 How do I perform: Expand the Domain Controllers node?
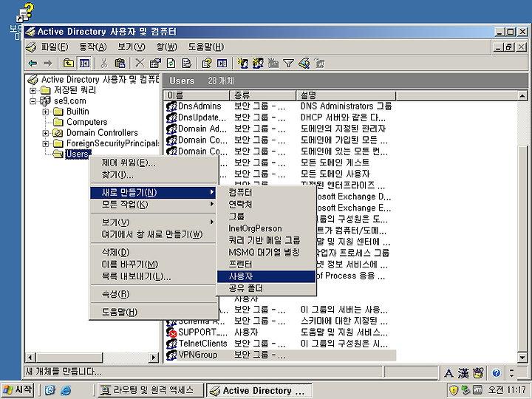[46, 133]
